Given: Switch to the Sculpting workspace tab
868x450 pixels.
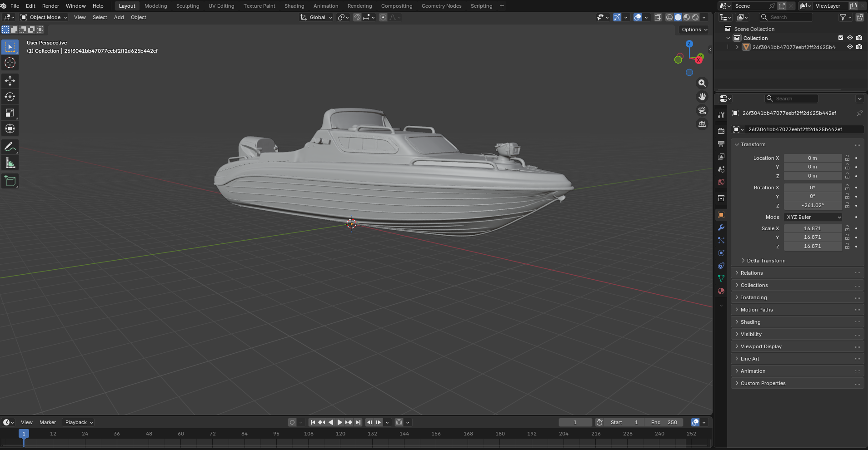Looking at the screenshot, I should 188,6.
